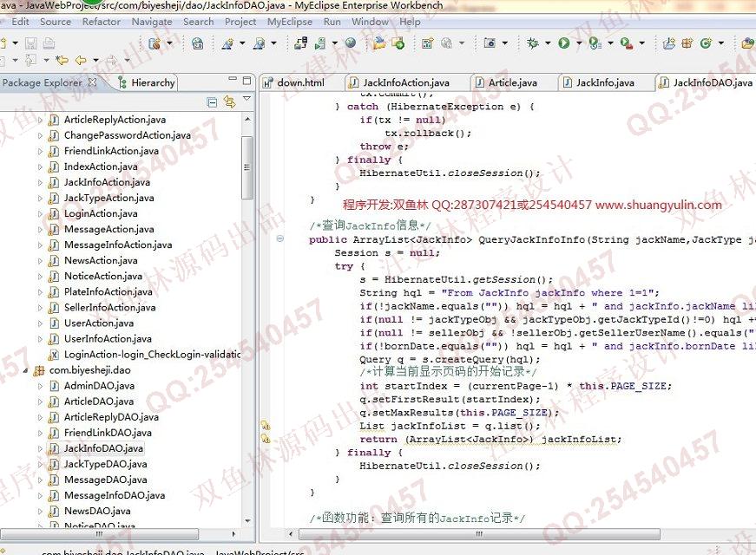
Task: Expand LoginAction.java tree node
Action: point(41,214)
